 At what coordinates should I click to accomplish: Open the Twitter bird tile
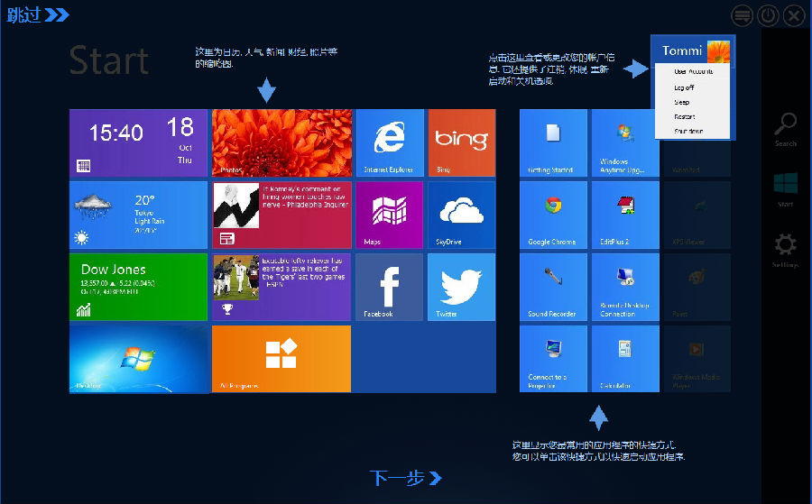click(461, 287)
